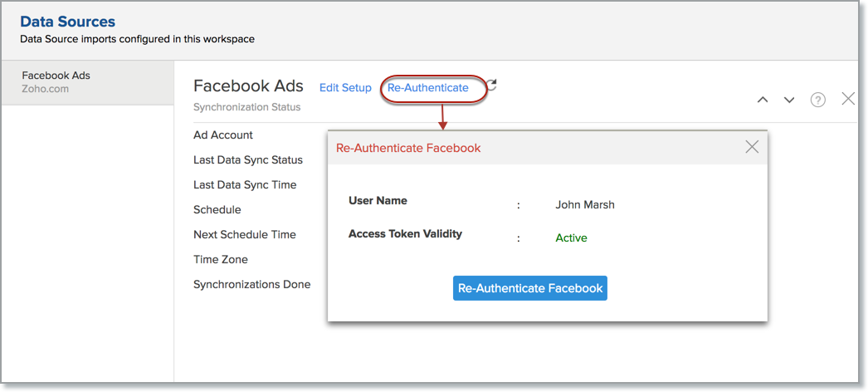Open the help question mark icon
The width and height of the screenshot is (868, 392).
point(818,100)
